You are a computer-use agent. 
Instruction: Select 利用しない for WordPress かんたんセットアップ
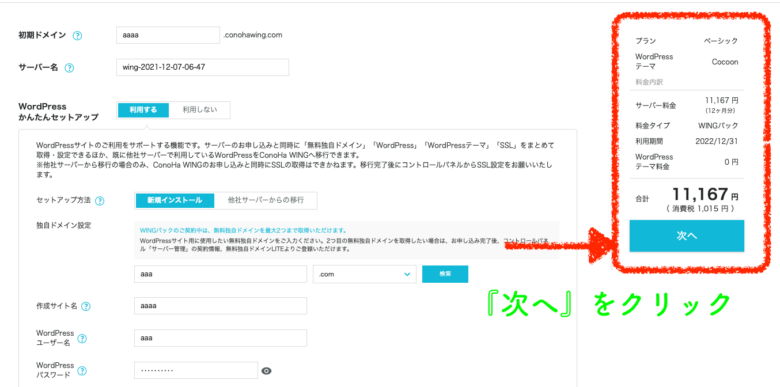pos(199,110)
